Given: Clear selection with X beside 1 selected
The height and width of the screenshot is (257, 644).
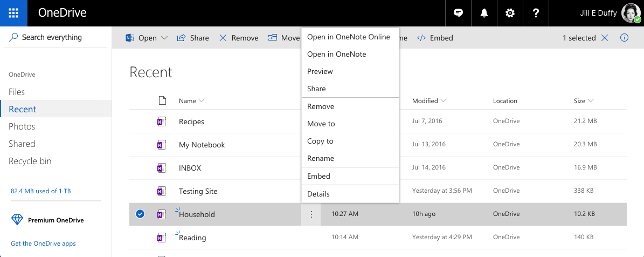Looking at the screenshot, I should coord(605,38).
